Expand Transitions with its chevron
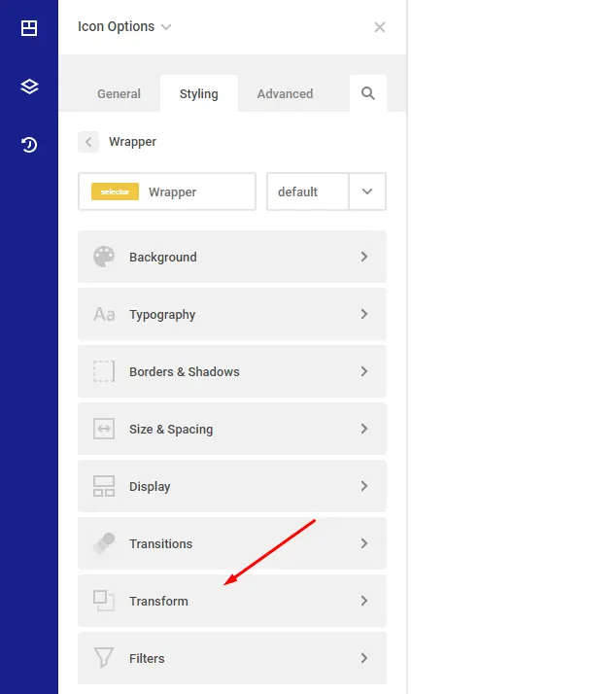Viewport: 616px width, 694px height. [x=364, y=543]
